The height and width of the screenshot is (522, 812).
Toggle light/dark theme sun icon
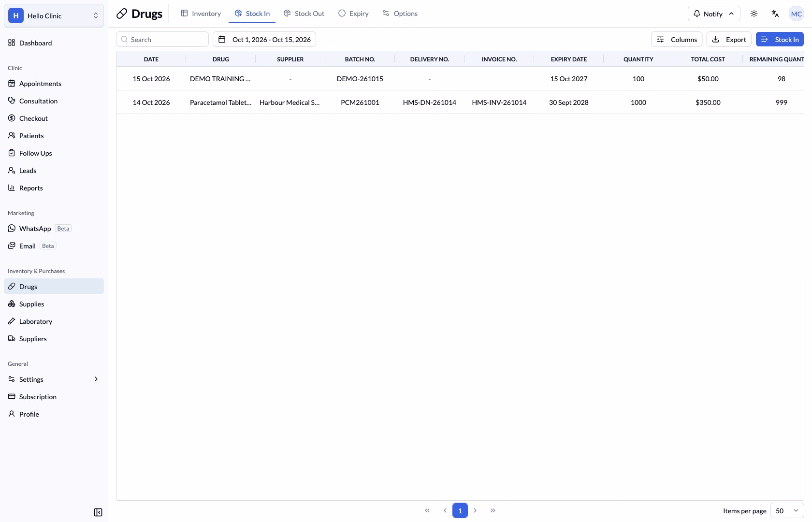(x=754, y=14)
